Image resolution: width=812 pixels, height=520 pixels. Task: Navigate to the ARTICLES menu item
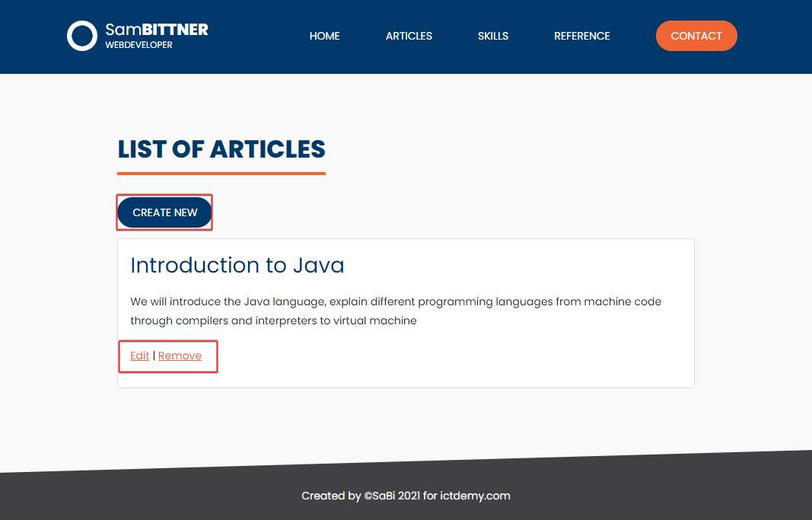pos(409,36)
